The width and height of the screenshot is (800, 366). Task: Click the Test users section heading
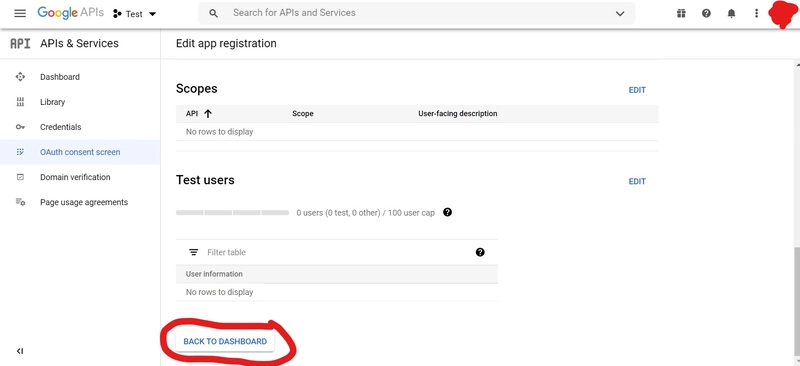[205, 180]
